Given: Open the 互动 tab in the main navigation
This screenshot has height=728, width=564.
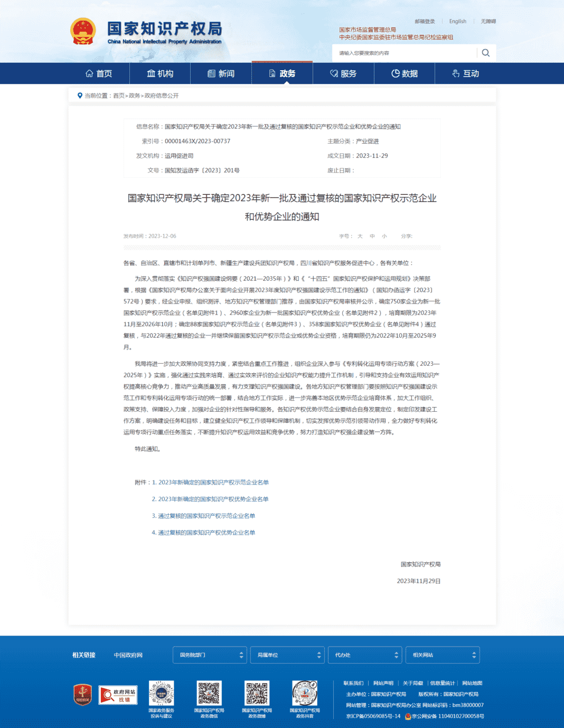Looking at the screenshot, I should pyautogui.click(x=465, y=73).
